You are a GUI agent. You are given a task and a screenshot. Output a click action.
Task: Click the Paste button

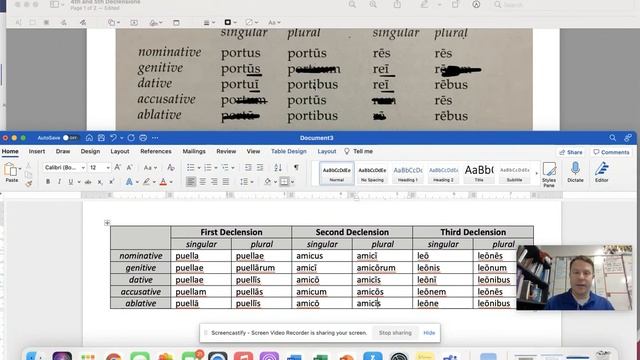point(10,171)
